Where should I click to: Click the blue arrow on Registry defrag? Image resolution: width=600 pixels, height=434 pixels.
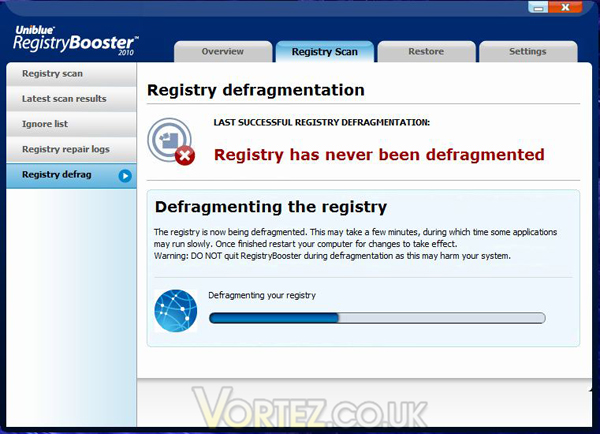[125, 176]
